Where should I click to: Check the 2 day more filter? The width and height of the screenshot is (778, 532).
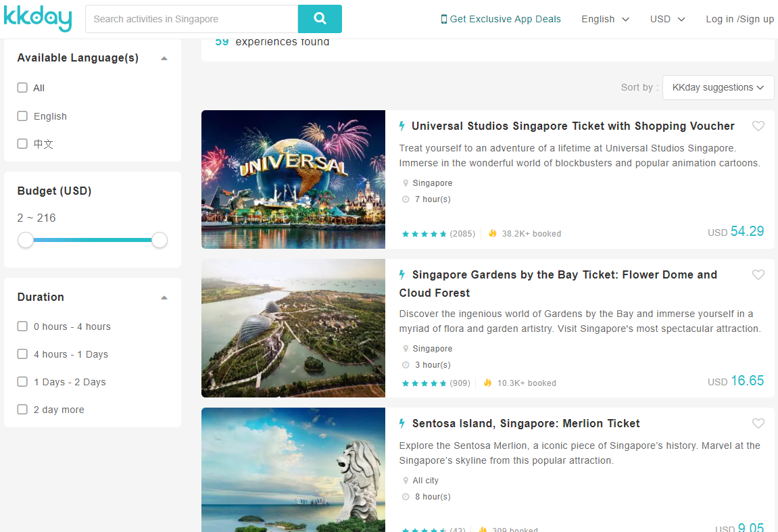[22, 410]
